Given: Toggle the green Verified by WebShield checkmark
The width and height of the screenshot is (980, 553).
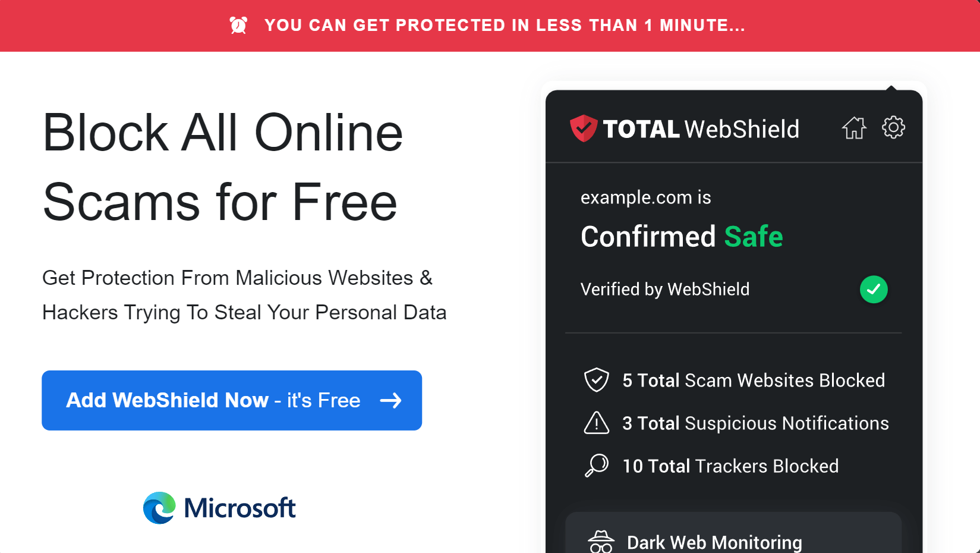Looking at the screenshot, I should pos(874,290).
